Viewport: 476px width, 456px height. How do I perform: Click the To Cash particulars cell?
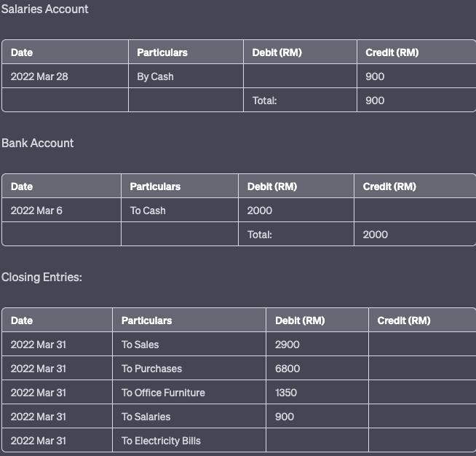pos(180,211)
